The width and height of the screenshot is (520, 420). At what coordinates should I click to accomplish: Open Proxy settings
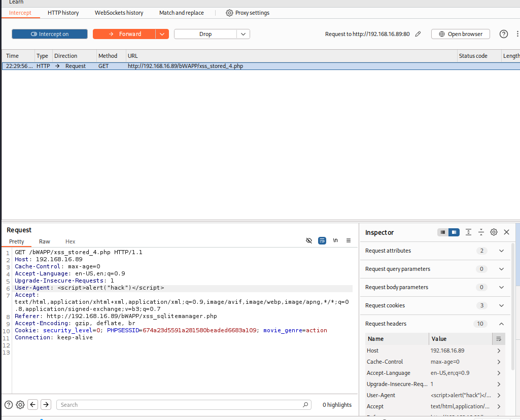click(248, 13)
